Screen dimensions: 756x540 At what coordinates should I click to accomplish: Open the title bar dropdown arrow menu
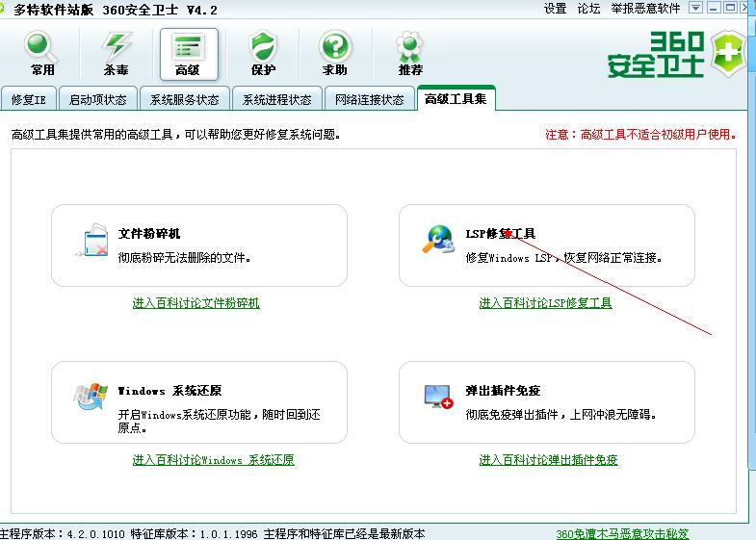point(695,8)
